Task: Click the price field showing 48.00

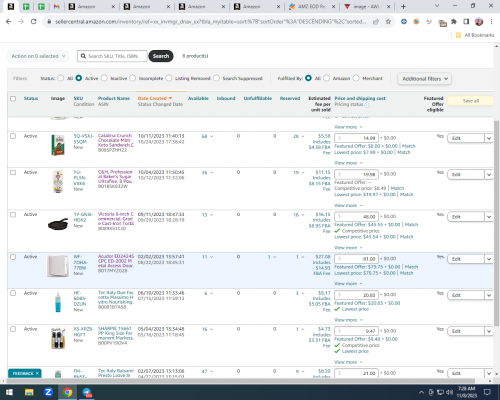Action: pyautogui.click(x=356, y=217)
